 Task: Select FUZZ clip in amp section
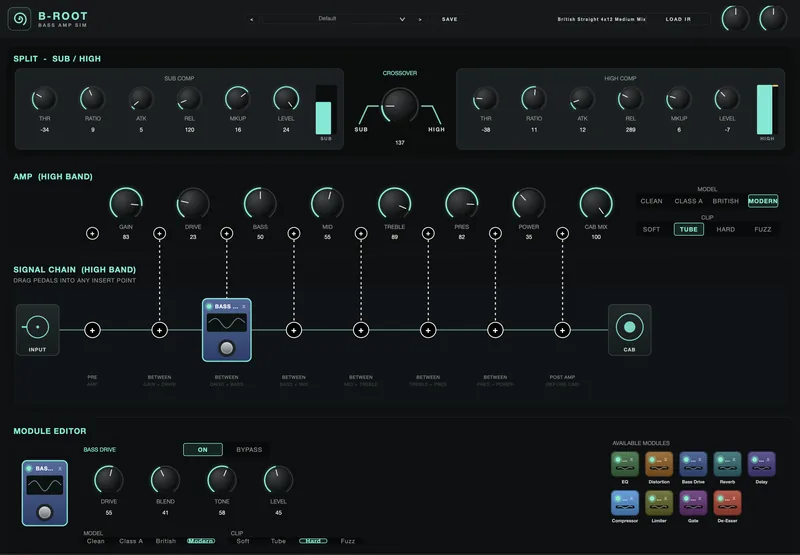763,230
